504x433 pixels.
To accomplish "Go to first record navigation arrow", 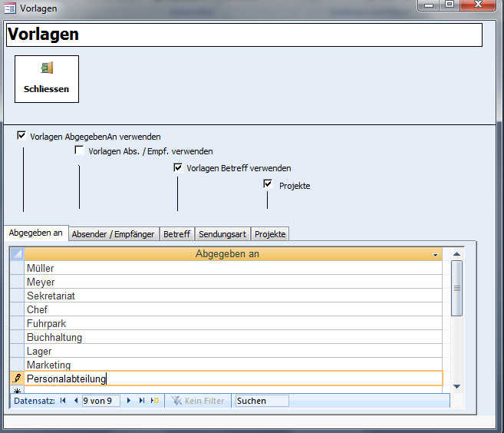I will (63, 401).
